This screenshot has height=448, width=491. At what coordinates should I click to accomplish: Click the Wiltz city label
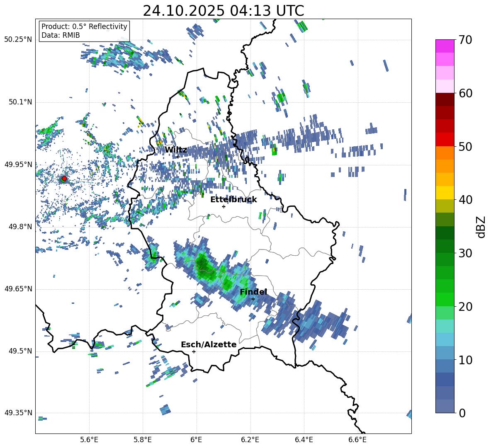tap(176, 150)
